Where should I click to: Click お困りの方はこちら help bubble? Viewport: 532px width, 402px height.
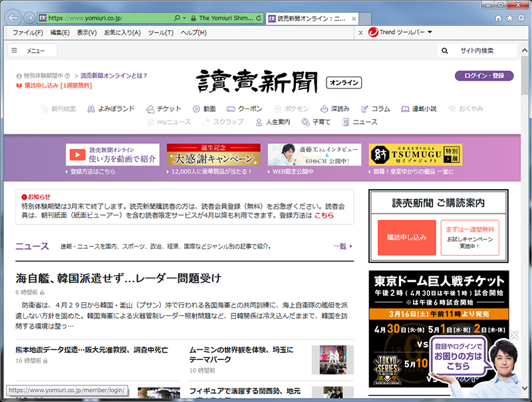point(458,356)
